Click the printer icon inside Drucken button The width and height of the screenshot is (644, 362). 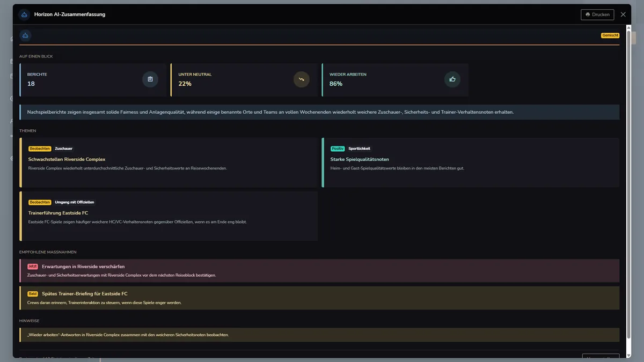click(x=588, y=14)
